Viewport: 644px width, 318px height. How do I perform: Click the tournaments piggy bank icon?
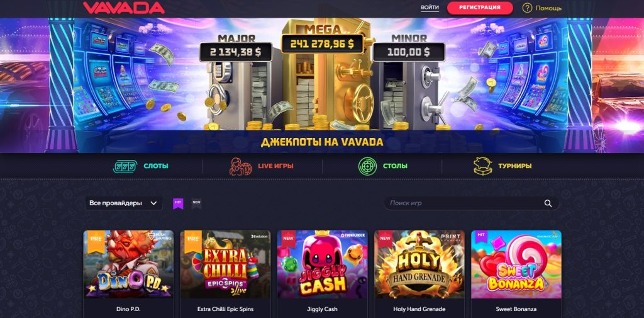[x=482, y=166]
